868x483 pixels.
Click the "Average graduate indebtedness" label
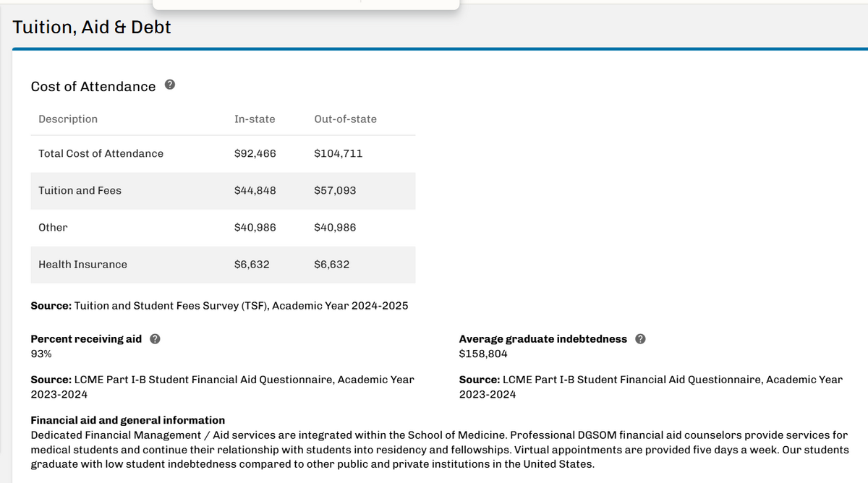pos(543,339)
